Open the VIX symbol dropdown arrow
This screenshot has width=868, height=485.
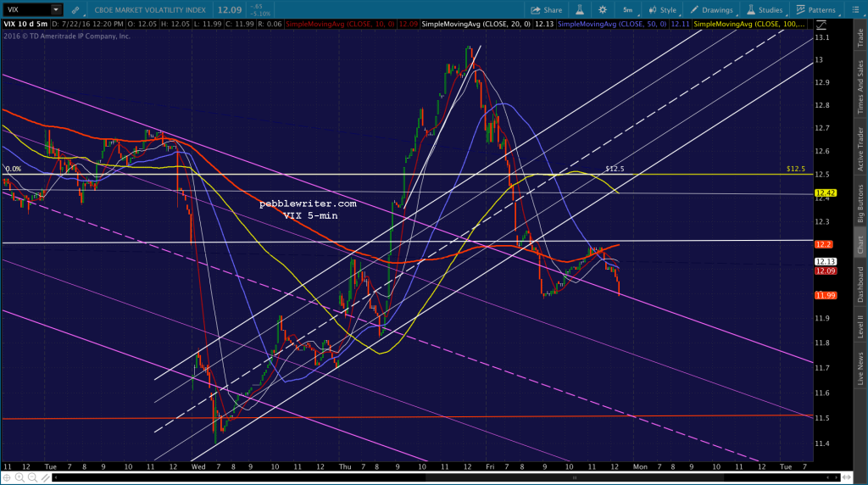pyautogui.click(x=55, y=9)
